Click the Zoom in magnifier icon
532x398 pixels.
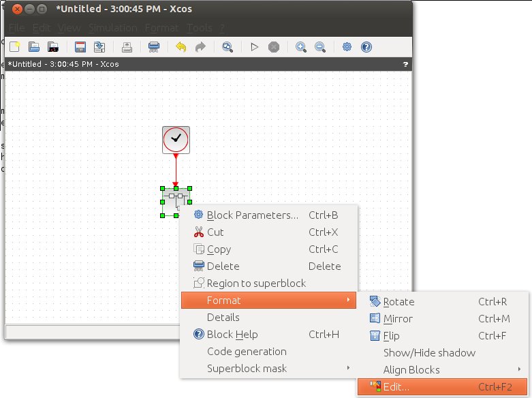(x=301, y=47)
